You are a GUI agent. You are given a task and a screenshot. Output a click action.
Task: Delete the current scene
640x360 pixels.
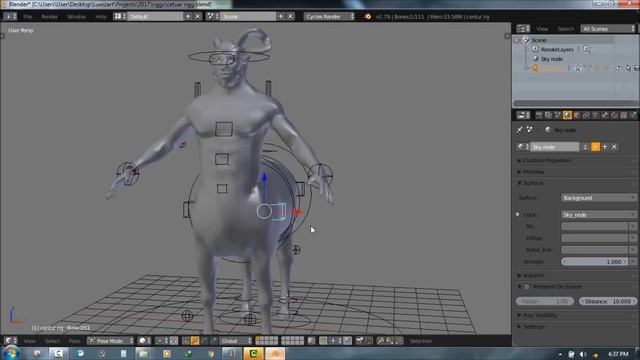coord(291,16)
